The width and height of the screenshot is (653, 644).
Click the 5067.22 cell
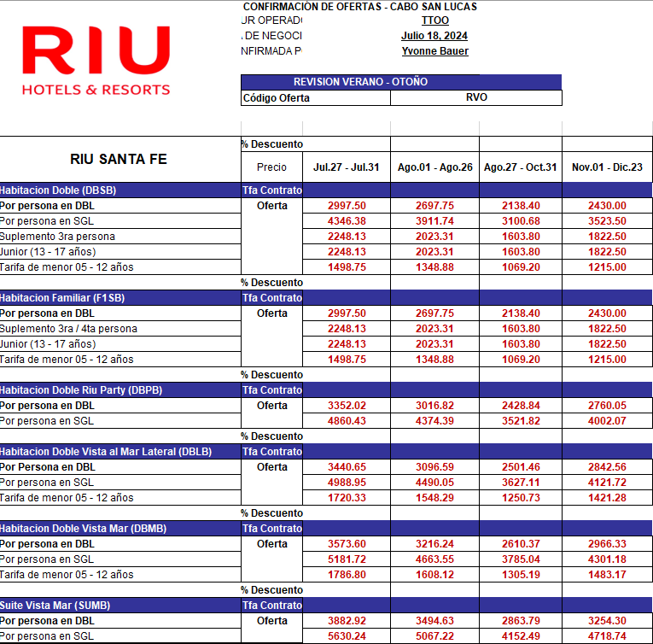434,636
